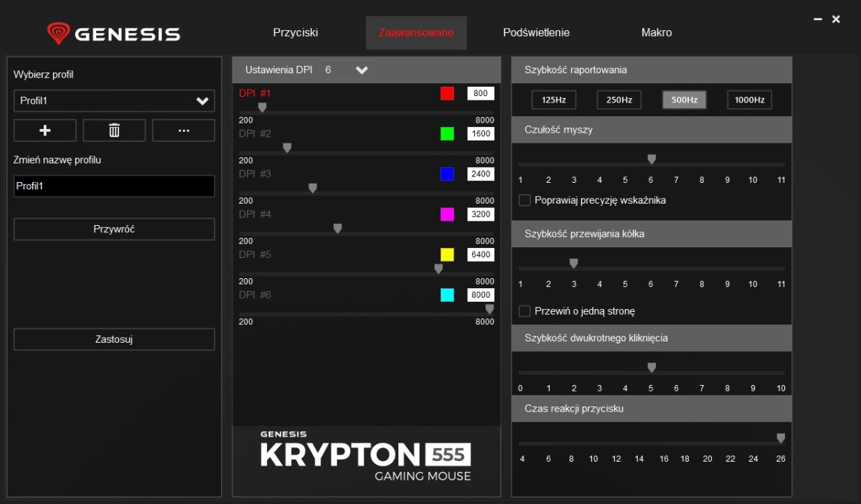Select 125Hz report rate

(x=554, y=100)
